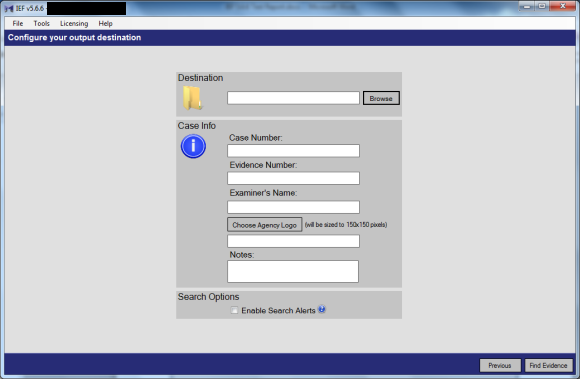Open the File menu
Viewport: 580px width, 379px height.
click(x=18, y=23)
